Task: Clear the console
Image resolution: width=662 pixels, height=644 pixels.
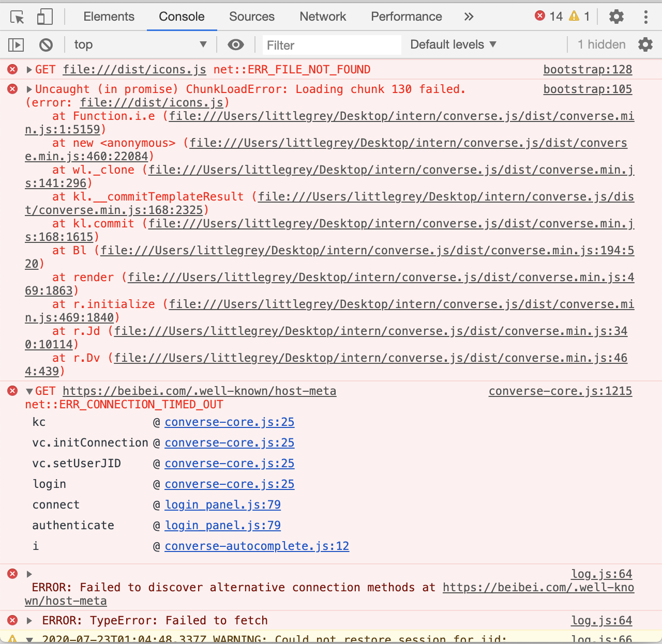Action: [46, 45]
